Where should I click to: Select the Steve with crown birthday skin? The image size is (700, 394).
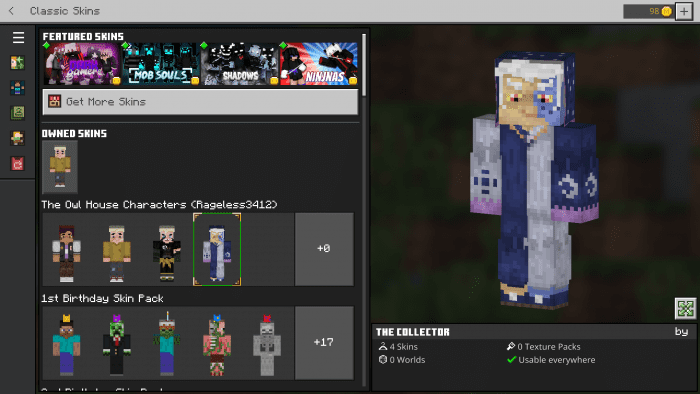(x=67, y=344)
